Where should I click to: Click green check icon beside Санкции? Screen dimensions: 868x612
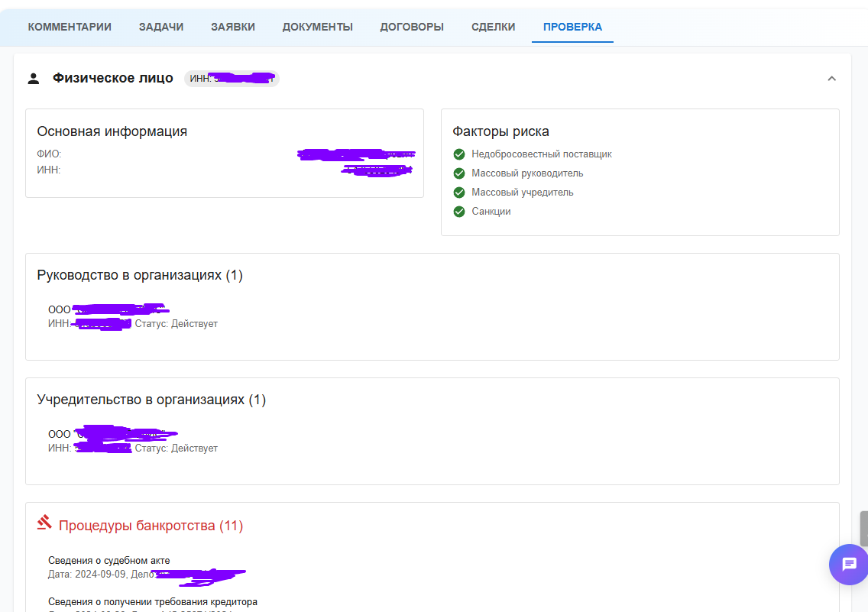(x=459, y=212)
